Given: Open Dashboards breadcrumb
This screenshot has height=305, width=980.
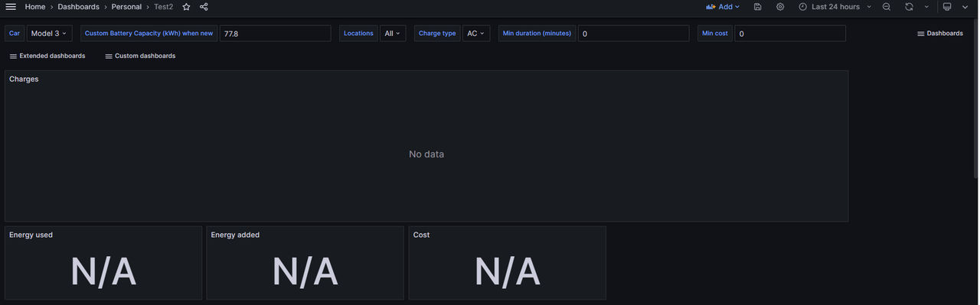Looking at the screenshot, I should coord(78,7).
